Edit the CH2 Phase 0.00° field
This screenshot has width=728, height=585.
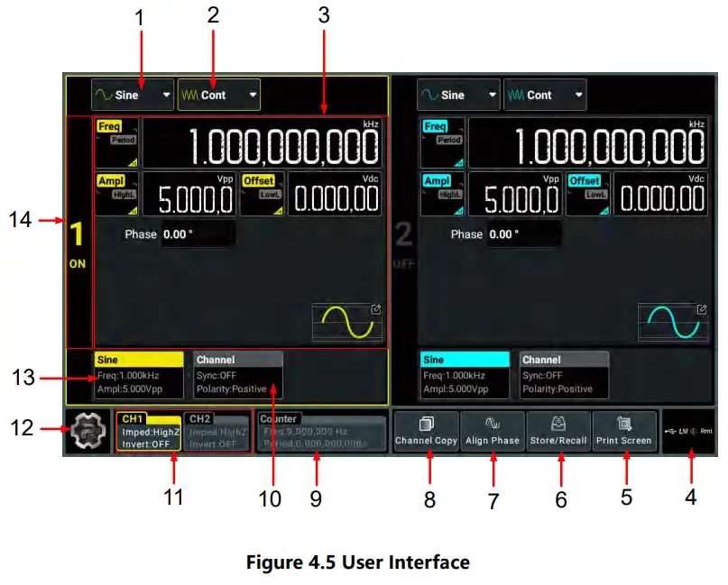click(524, 234)
